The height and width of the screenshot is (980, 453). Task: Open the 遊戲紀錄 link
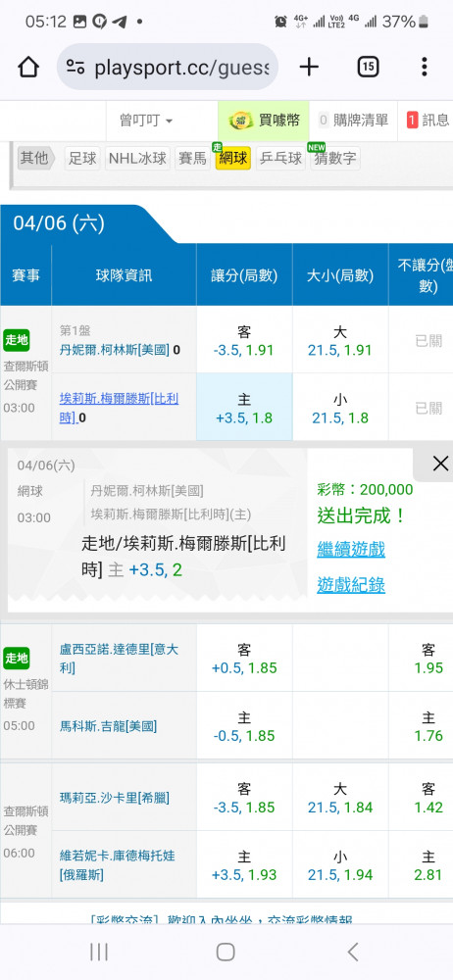coord(351,585)
